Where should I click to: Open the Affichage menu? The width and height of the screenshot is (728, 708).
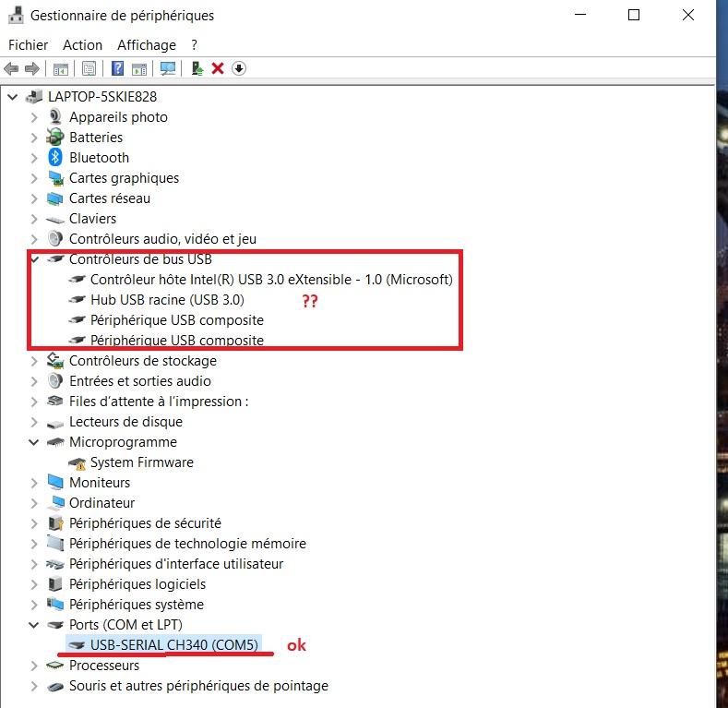pyautogui.click(x=147, y=45)
